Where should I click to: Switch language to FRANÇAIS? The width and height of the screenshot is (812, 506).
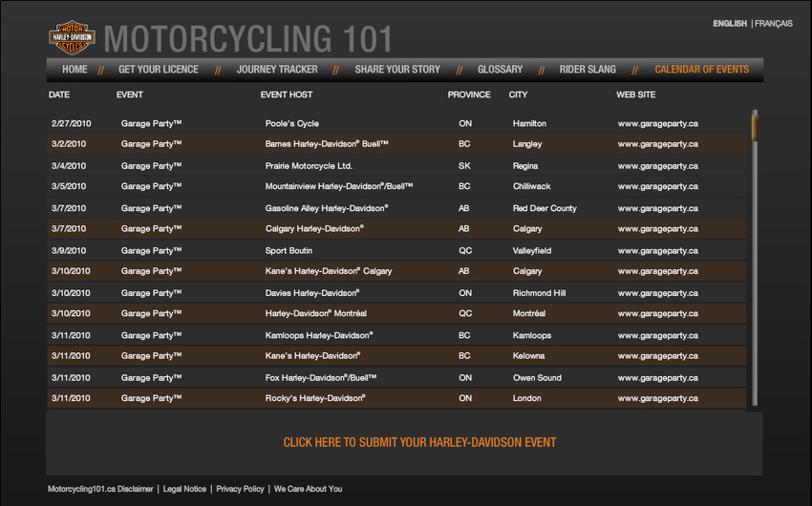point(773,23)
